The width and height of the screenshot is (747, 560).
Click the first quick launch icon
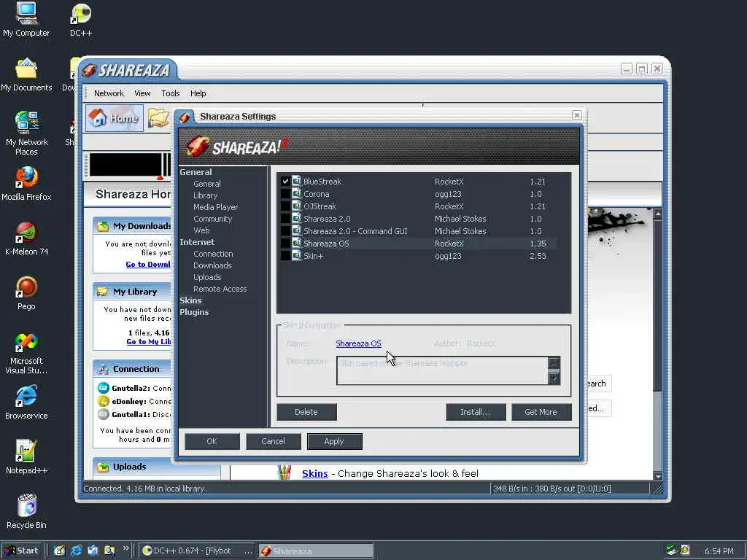(59, 551)
